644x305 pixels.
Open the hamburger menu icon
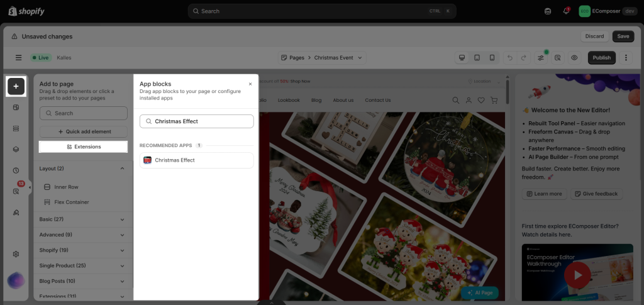18,58
